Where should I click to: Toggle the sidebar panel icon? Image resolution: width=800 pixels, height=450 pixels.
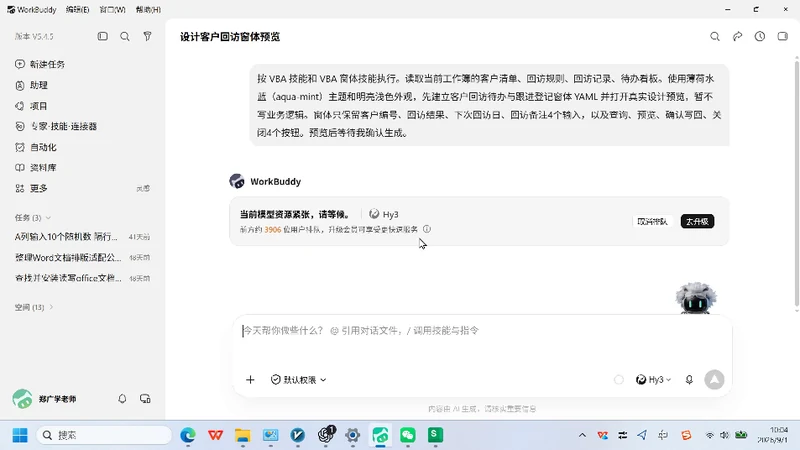103,36
